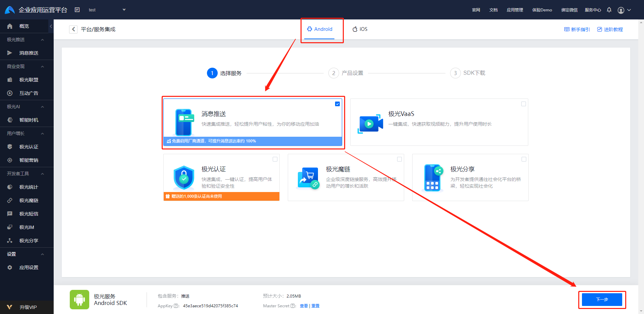Click the 极光VaaS video camera illustration
Image resolution: width=644 pixels, height=314 pixels.
[370, 124]
